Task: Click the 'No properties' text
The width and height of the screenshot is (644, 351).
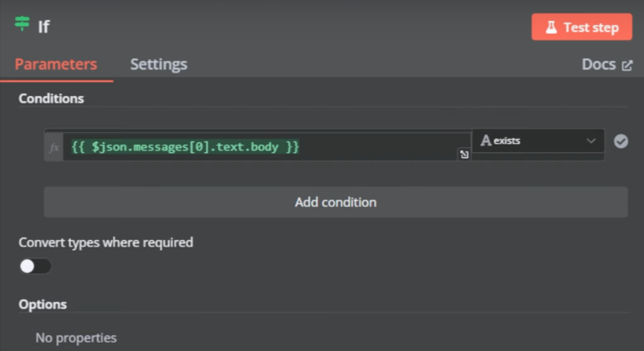Action: [x=76, y=338]
